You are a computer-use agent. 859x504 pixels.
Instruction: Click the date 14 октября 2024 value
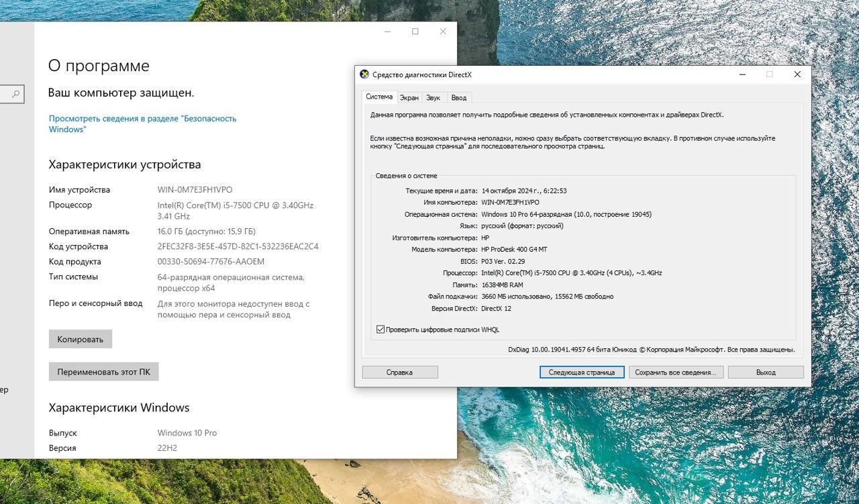click(524, 191)
